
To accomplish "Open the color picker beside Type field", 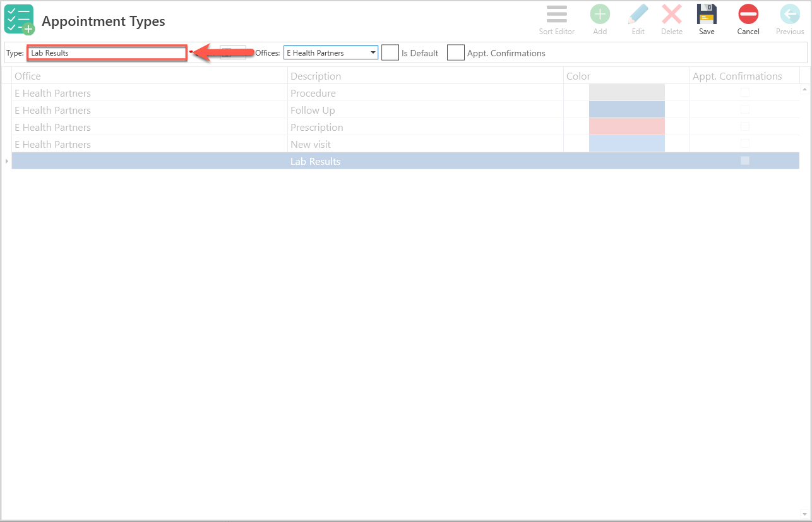I will point(233,53).
